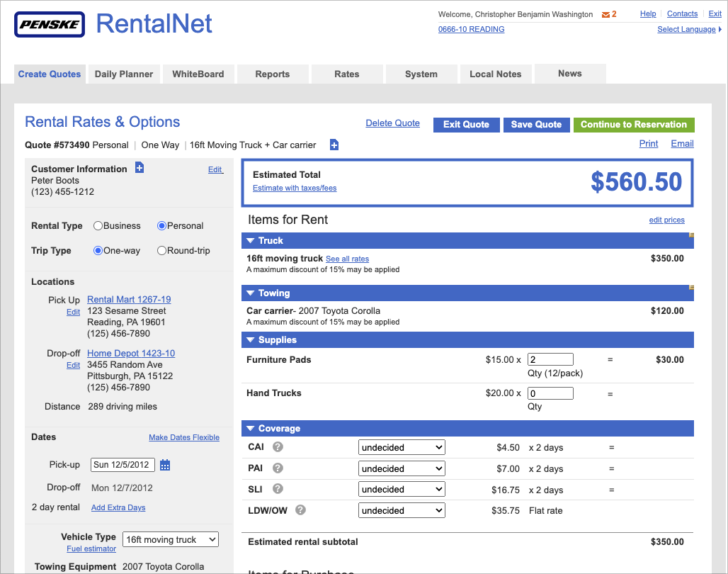Show help for LDW/OW coverage
The width and height of the screenshot is (728, 574).
click(300, 510)
